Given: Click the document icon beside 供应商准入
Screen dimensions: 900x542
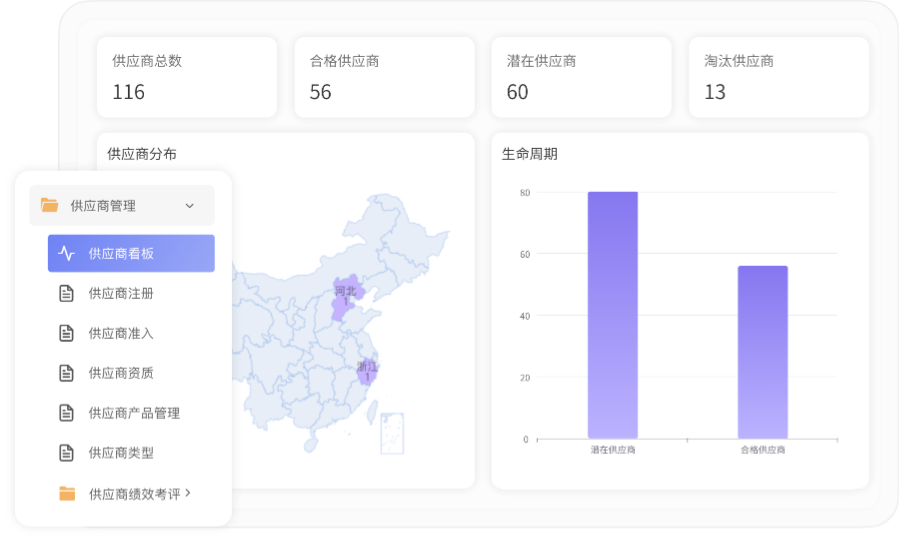Looking at the screenshot, I should coord(66,333).
